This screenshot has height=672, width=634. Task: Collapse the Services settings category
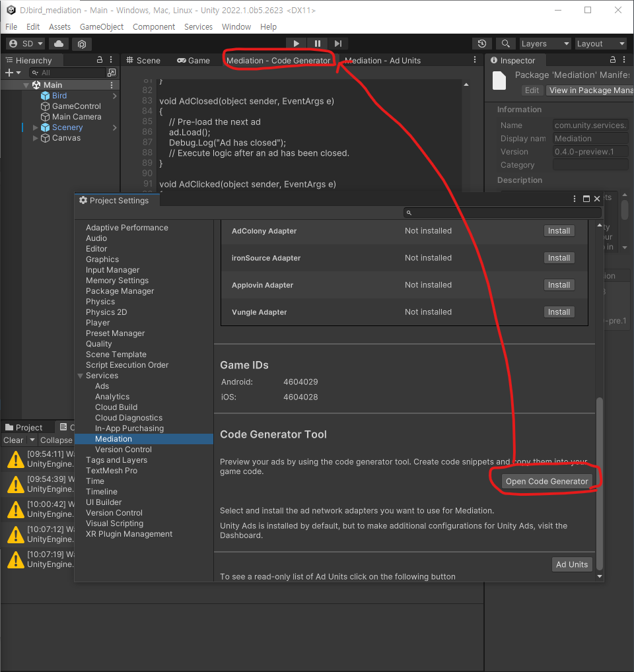point(81,376)
